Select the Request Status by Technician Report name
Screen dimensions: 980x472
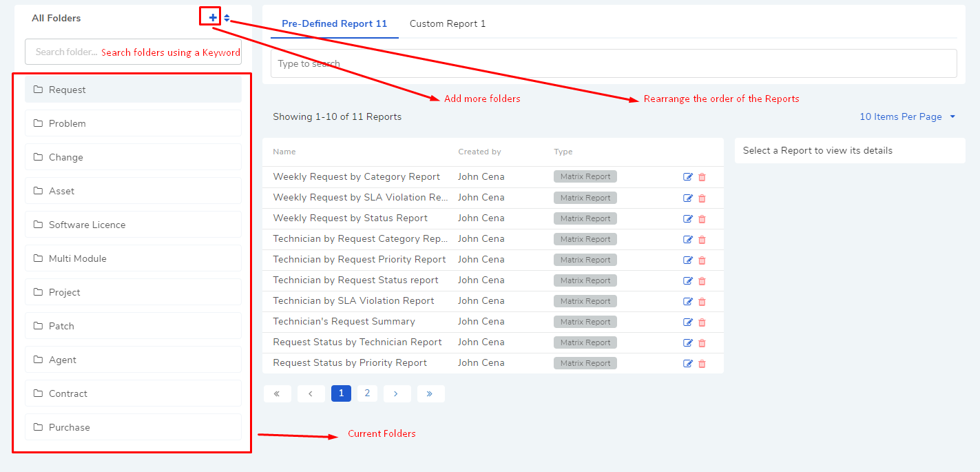(x=357, y=342)
